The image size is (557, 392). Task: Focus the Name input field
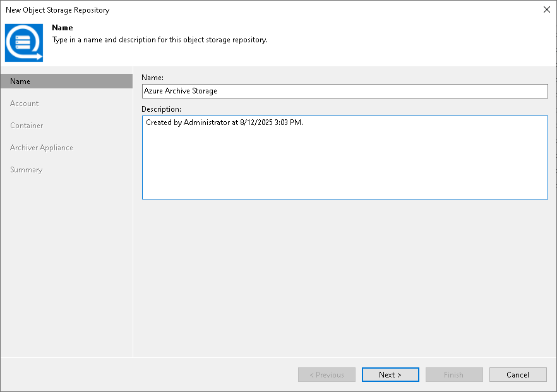point(345,92)
